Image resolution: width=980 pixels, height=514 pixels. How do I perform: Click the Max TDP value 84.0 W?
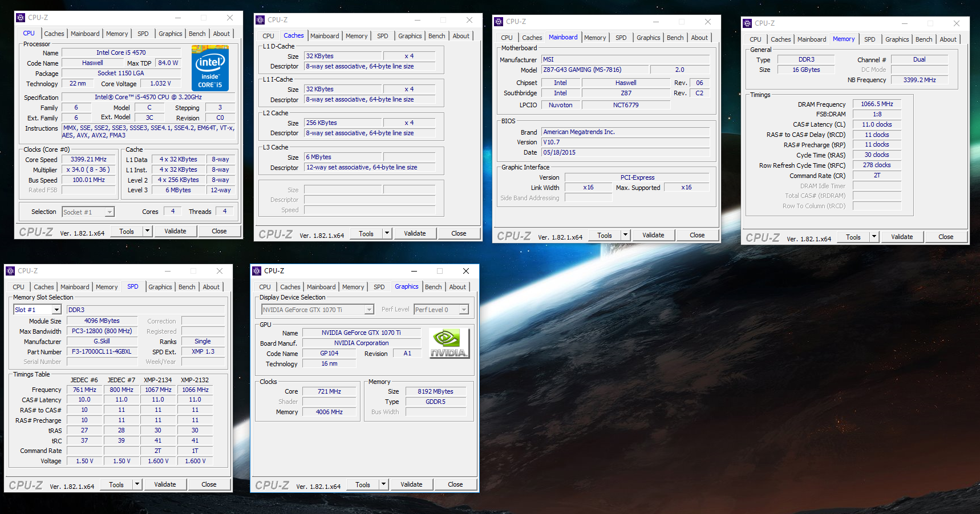pyautogui.click(x=168, y=63)
